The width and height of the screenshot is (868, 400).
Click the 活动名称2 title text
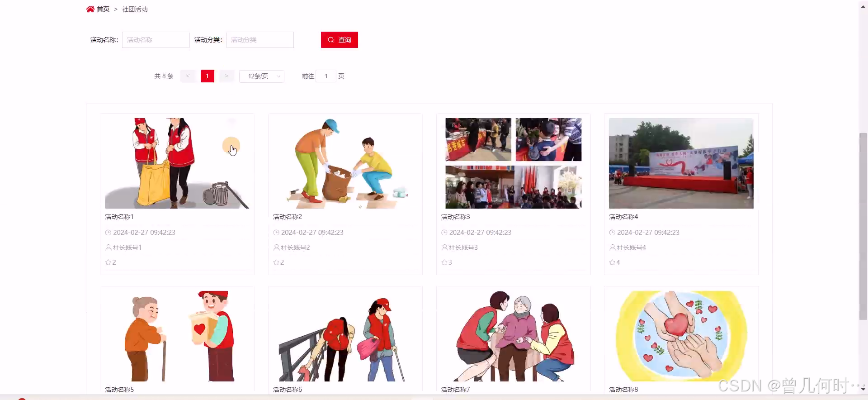pyautogui.click(x=288, y=217)
